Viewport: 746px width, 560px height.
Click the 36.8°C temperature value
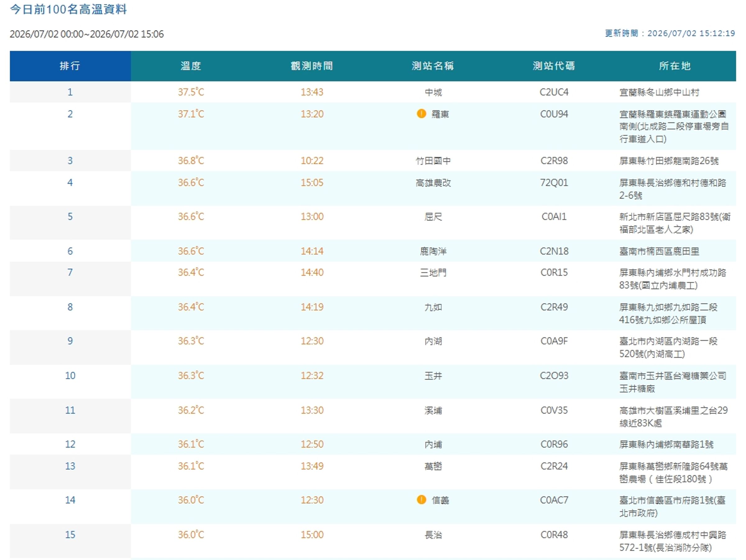[191, 160]
